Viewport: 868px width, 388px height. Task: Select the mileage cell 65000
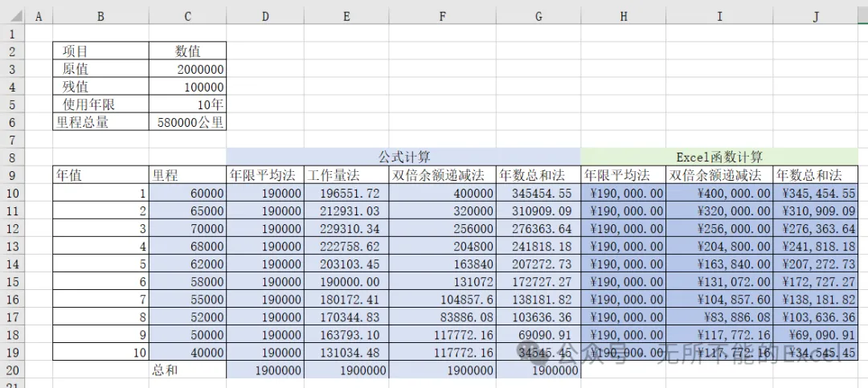tap(187, 210)
